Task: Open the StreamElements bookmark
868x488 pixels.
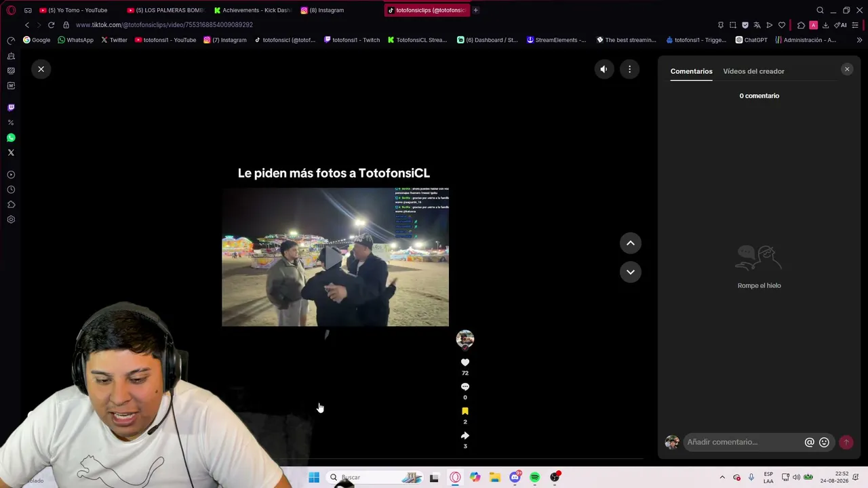Action: [x=556, y=40]
